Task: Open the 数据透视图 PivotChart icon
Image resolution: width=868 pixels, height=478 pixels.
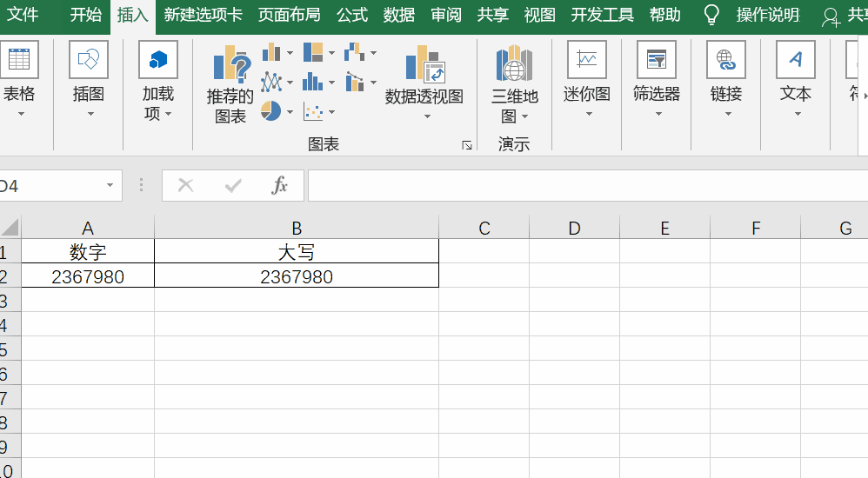Action: 424,63
